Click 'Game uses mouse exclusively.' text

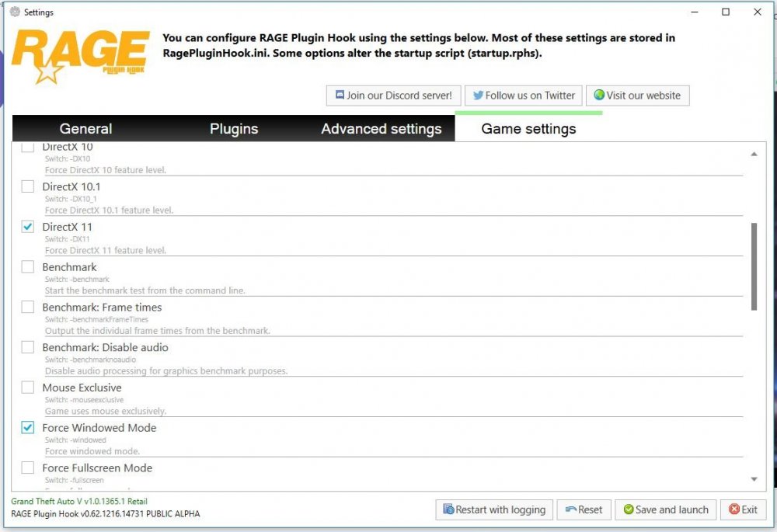[x=106, y=411]
